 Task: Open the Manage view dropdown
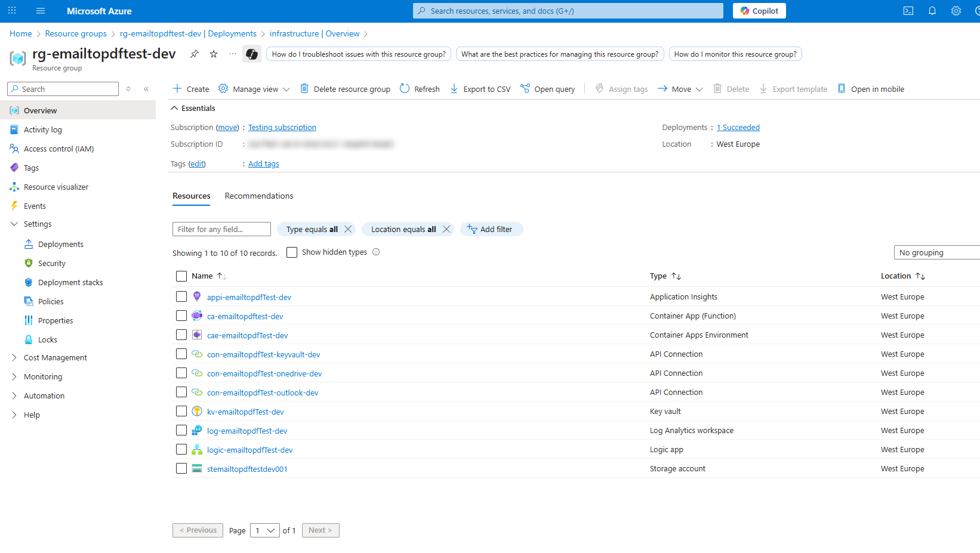click(x=254, y=89)
